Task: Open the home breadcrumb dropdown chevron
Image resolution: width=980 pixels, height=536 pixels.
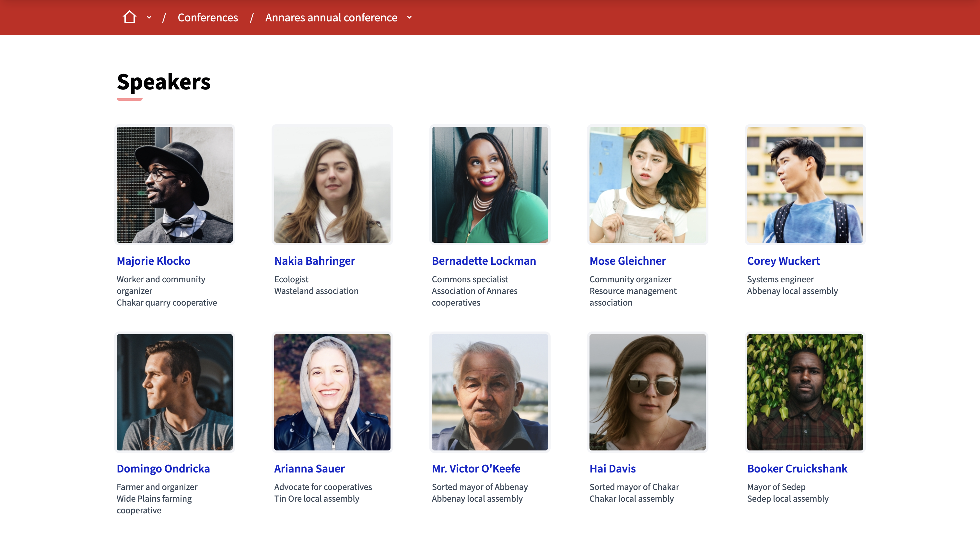Action: [x=149, y=17]
